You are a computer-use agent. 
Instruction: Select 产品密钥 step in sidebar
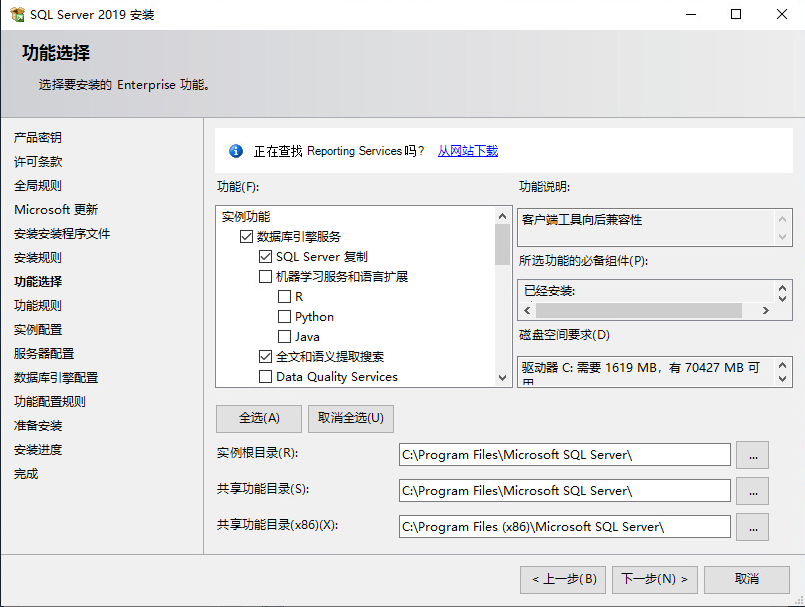tap(38, 138)
